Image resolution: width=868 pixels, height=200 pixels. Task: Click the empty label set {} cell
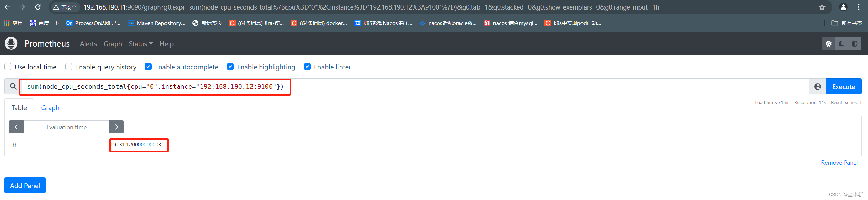point(14,145)
